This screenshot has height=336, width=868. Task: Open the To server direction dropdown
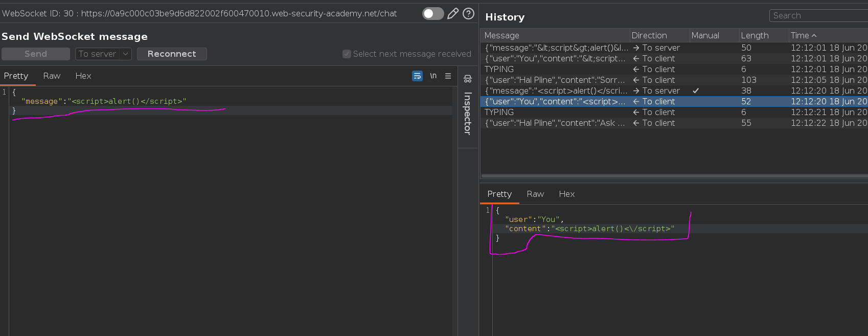click(104, 54)
